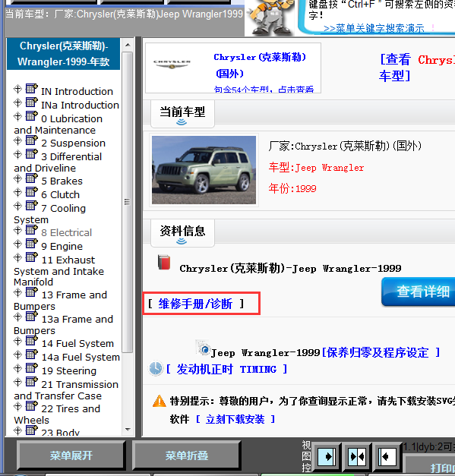Click the 菜单展开 button

71,456
